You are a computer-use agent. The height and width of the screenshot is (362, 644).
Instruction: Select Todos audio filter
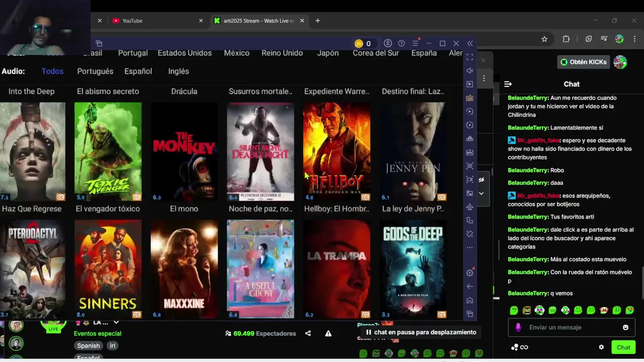click(52, 71)
